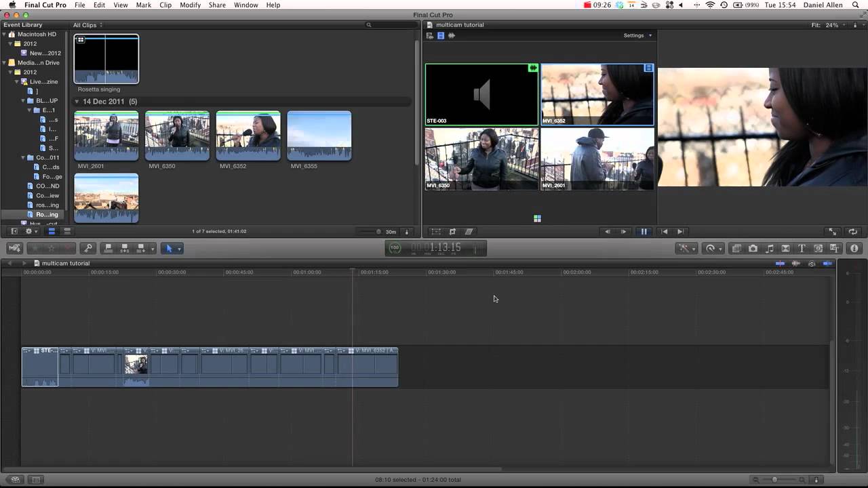
Task: Open the Project Library film reel button
Action: click(x=15, y=479)
